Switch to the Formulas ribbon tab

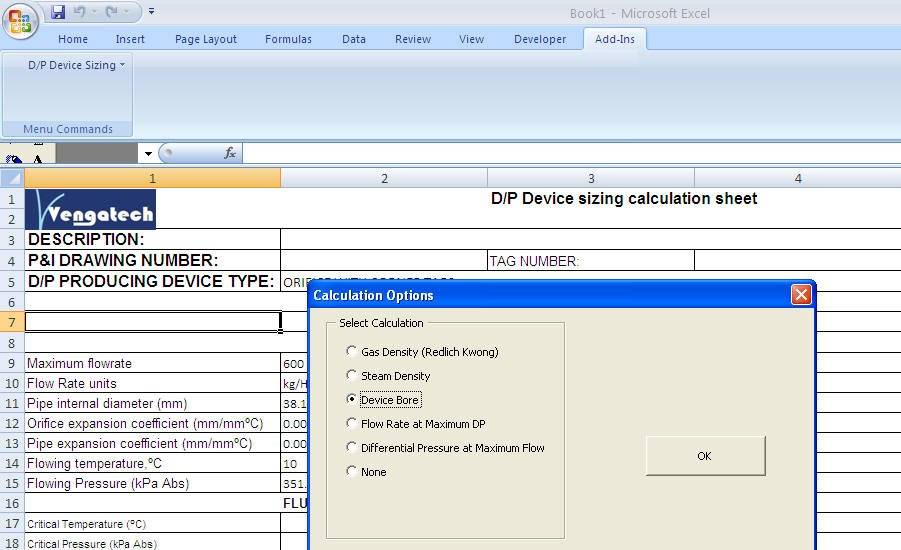point(288,39)
